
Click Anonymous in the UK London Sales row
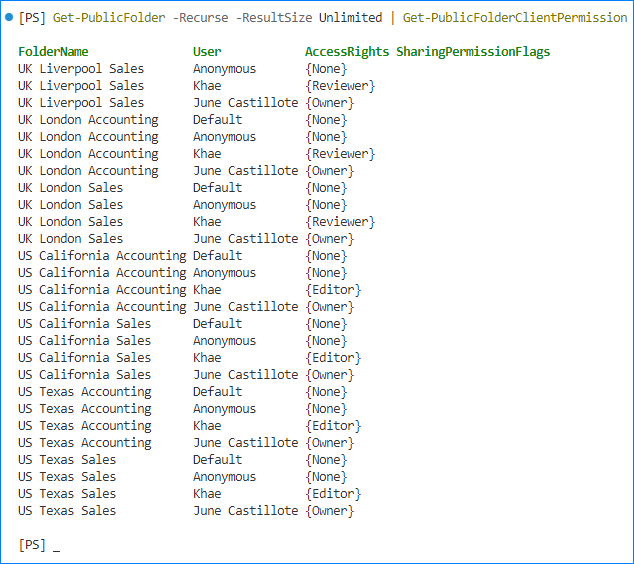pos(224,205)
